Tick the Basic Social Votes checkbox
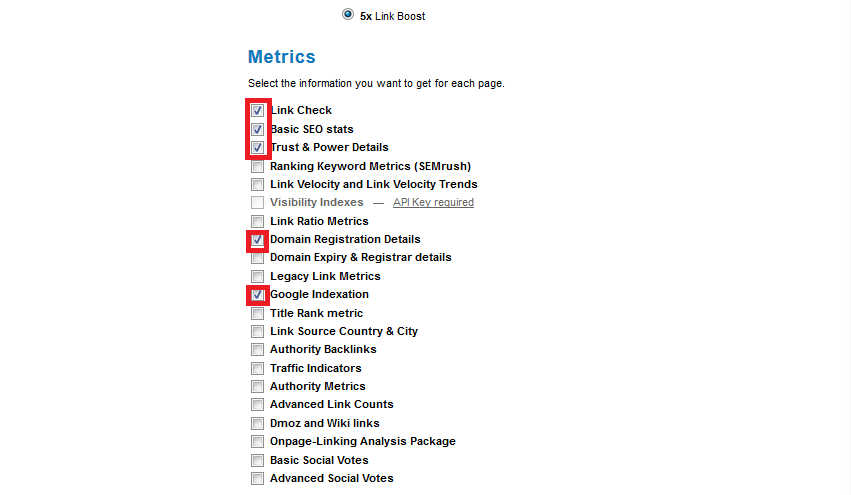 click(258, 461)
